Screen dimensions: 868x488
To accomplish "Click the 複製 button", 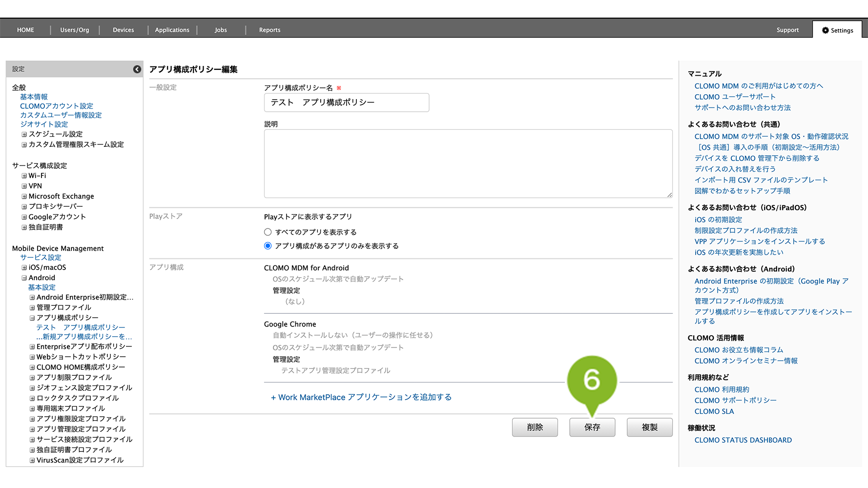I will tap(649, 427).
